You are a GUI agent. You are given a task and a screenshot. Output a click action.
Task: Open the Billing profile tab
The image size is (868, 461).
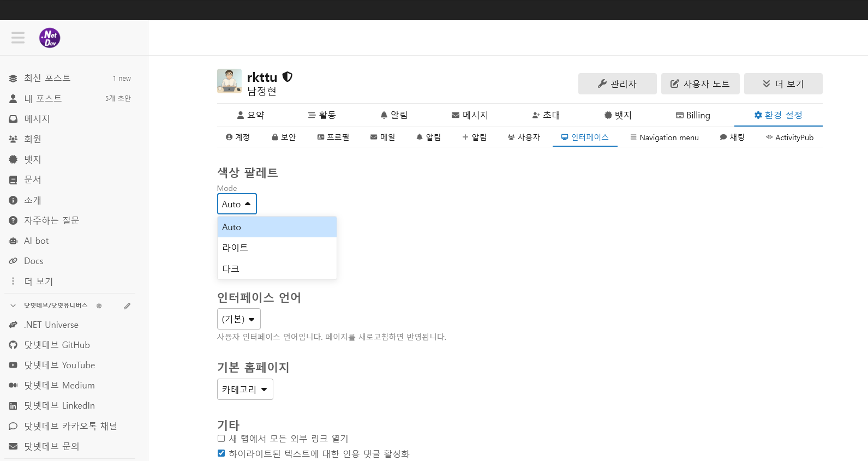tap(693, 115)
